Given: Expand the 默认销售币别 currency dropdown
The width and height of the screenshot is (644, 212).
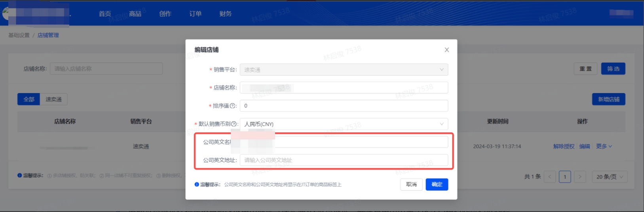Looking at the screenshot, I should coord(344,124).
